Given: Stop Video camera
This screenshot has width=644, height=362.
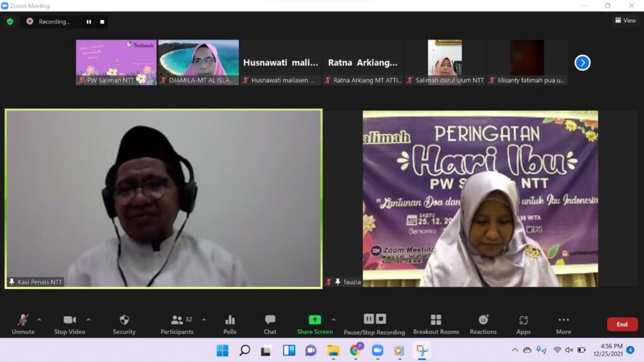Looking at the screenshot, I should (69, 324).
